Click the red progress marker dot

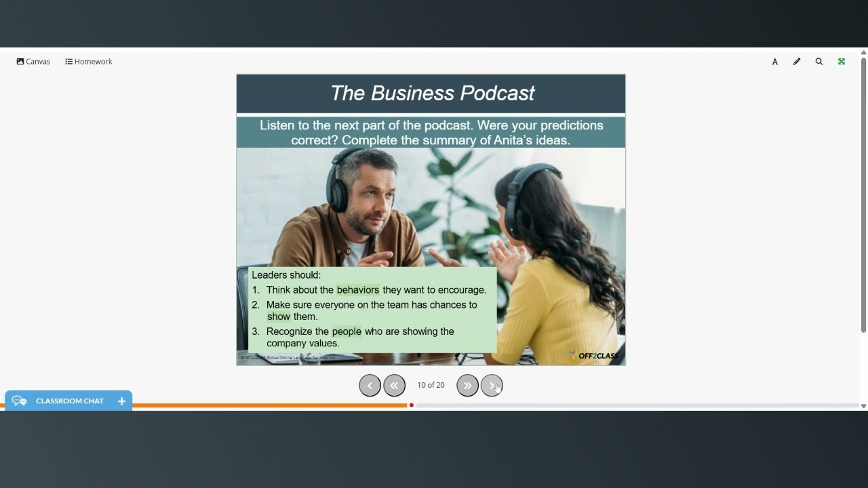(412, 405)
